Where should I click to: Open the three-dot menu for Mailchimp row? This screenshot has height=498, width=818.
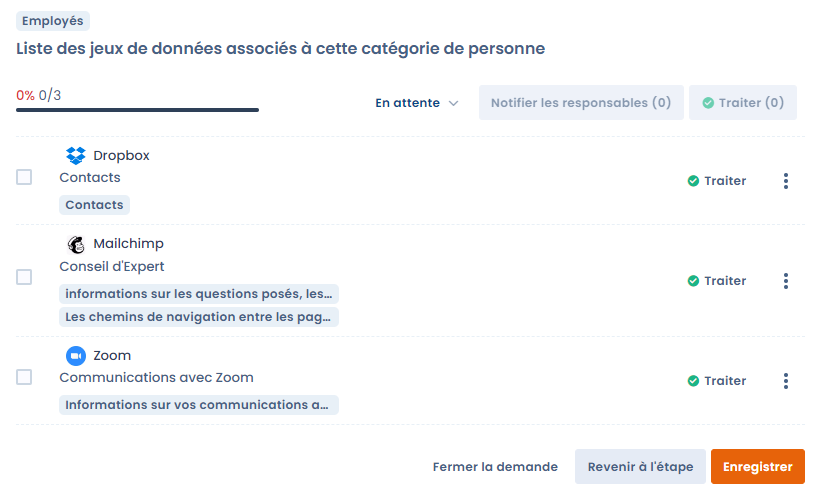pos(786,281)
